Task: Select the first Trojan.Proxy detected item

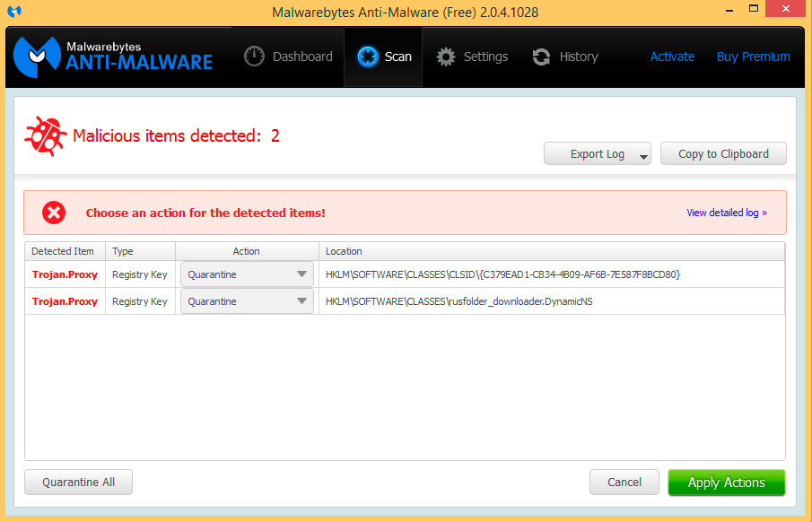Action: coord(65,274)
